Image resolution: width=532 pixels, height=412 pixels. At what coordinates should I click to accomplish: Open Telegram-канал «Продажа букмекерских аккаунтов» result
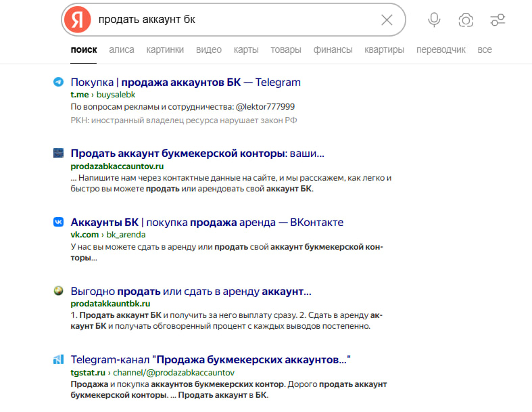click(211, 360)
